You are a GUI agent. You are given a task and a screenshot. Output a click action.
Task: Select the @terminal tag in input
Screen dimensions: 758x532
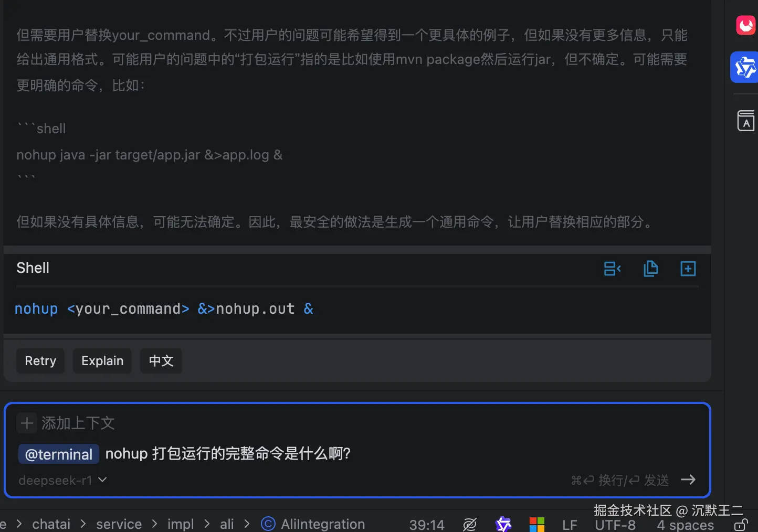[x=59, y=454]
